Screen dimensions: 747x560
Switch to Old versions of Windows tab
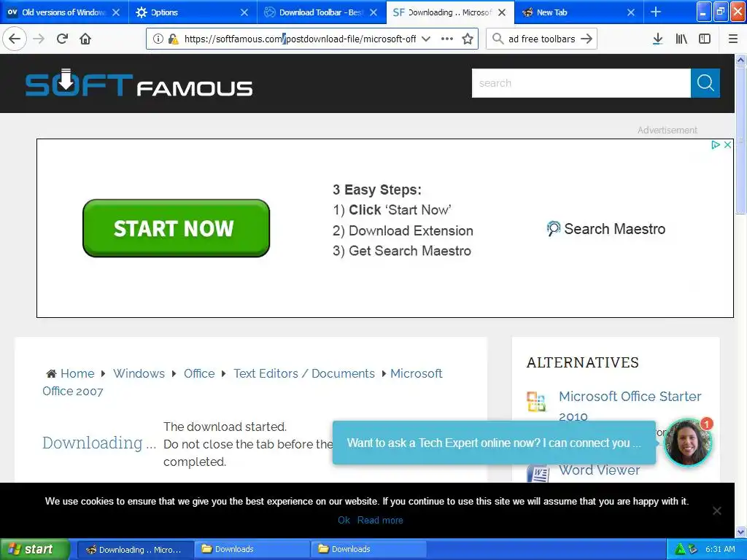pos(64,12)
